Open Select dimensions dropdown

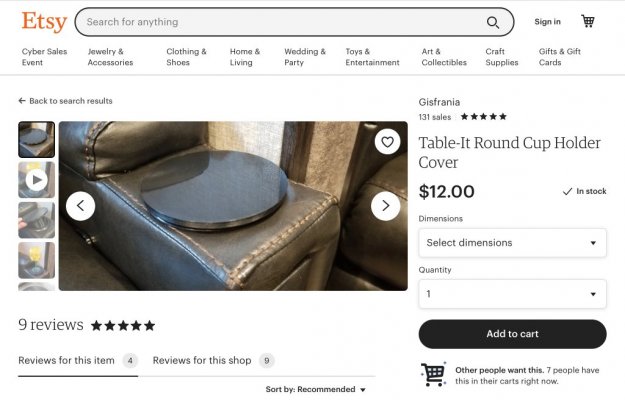[512, 243]
